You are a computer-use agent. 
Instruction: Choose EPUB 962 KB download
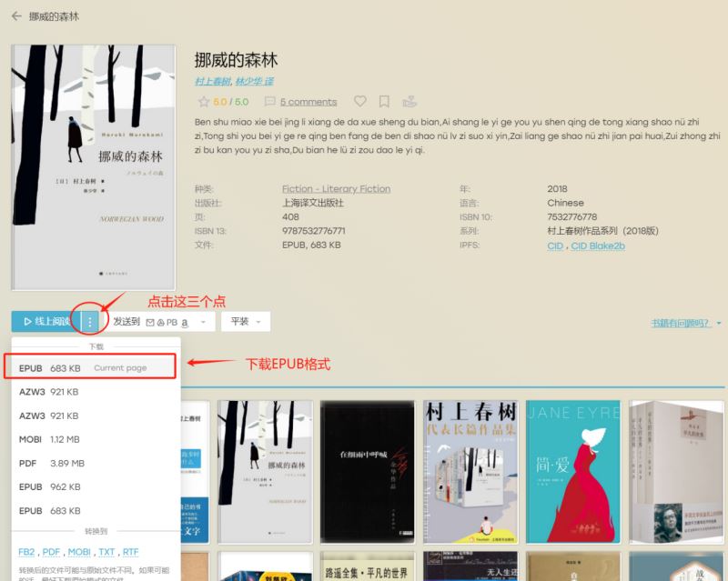pos(96,486)
